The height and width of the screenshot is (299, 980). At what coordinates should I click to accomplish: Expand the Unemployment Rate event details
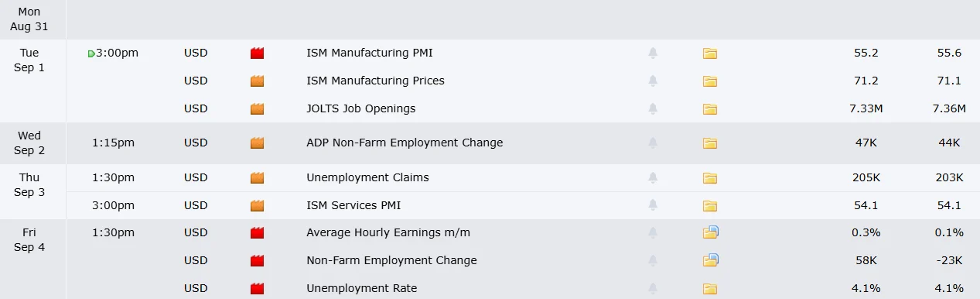523,288
